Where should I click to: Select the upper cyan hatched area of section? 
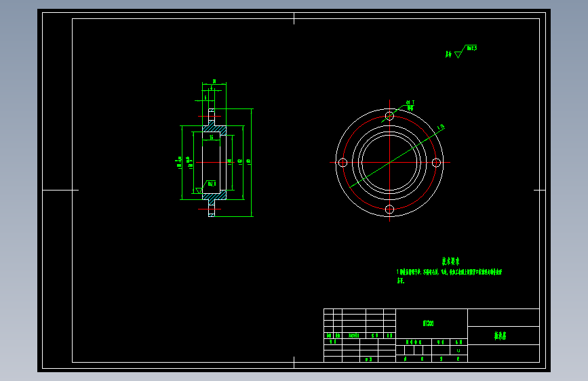(x=214, y=129)
